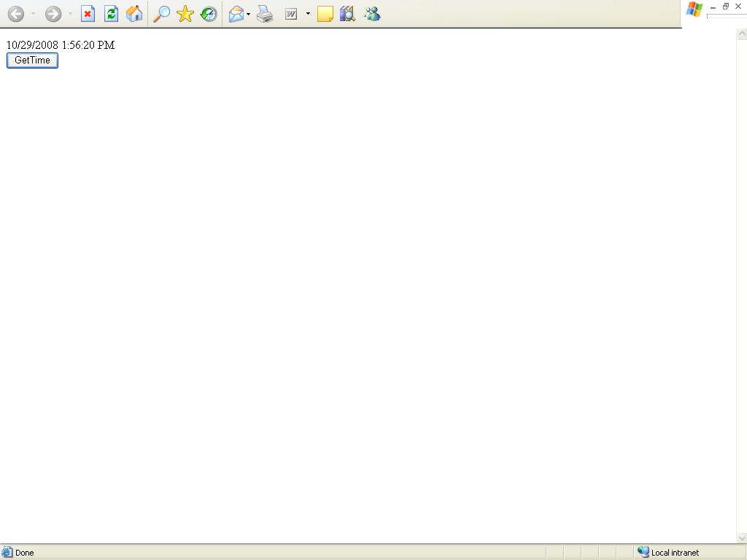Viewport: 747px width, 560px height.
Task: Expand the Mail dropdown arrow
Action: (x=248, y=14)
